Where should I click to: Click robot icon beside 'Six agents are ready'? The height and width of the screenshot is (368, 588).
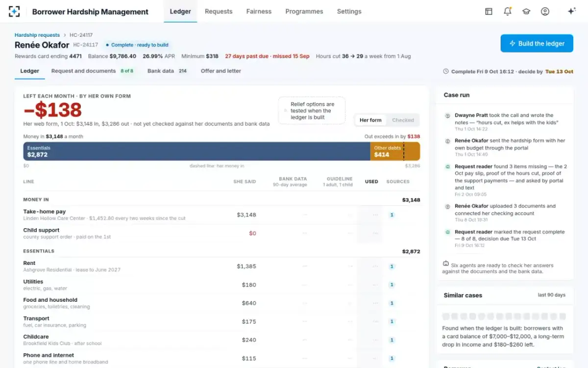pos(446,263)
